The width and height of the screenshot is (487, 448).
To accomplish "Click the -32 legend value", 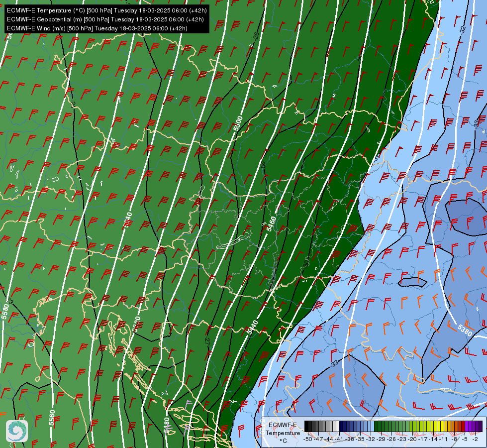I will 371,439.
